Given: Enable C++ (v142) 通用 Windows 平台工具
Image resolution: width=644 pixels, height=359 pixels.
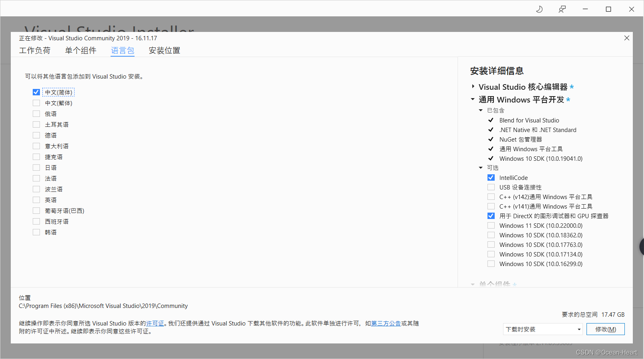Looking at the screenshot, I should 491,197.
